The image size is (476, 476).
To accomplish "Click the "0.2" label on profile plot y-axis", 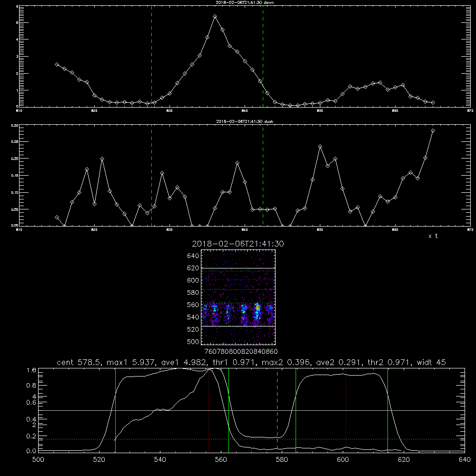I will (x=31, y=436).
